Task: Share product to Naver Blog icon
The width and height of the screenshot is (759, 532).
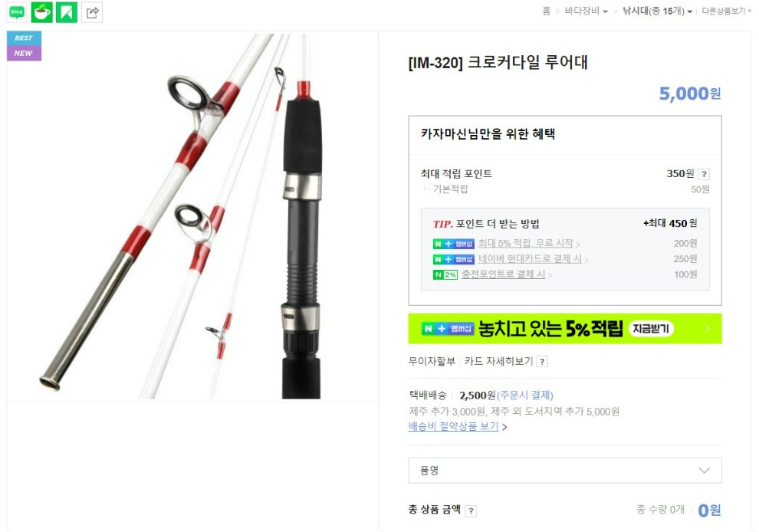Action: click(x=17, y=12)
